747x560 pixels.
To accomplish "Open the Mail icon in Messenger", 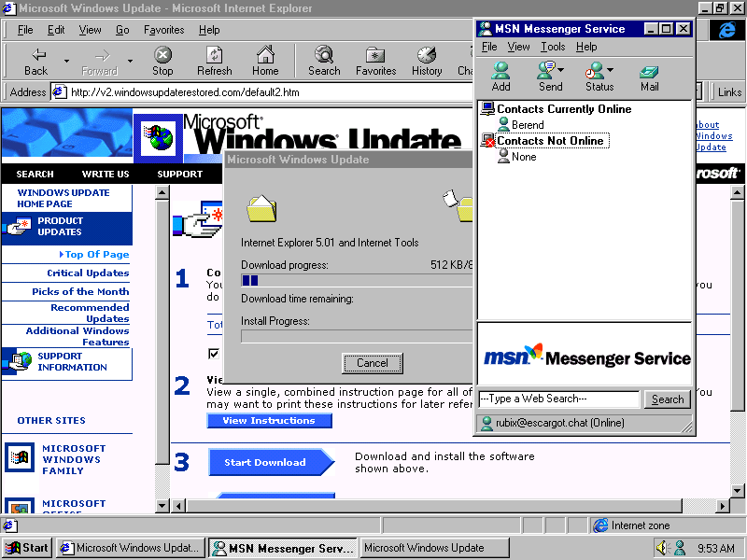I will (649, 71).
